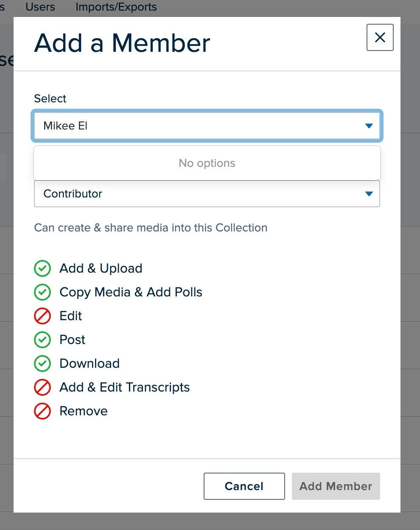Switch to the Imports/Exports tab

(116, 7)
